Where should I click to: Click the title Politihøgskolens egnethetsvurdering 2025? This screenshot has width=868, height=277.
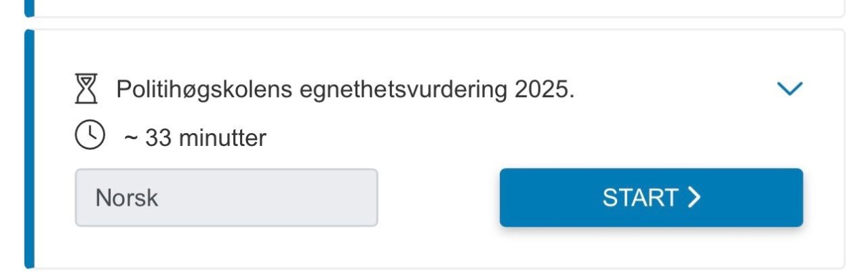coord(345,90)
